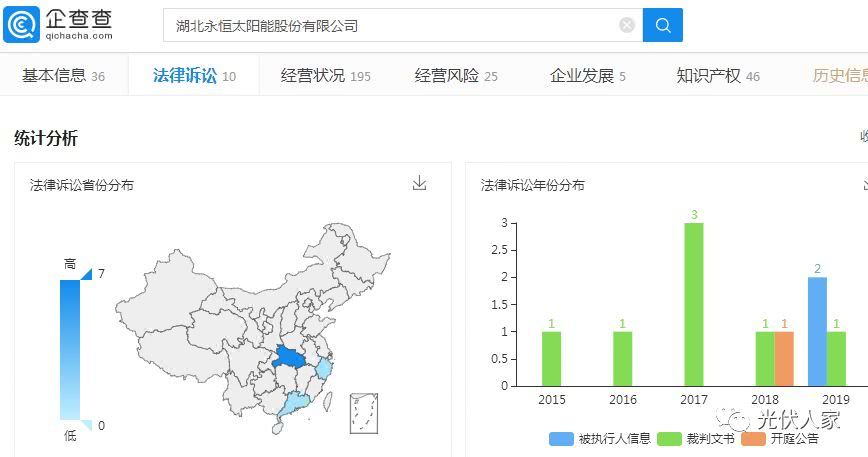
Task: Go to the 企业发展 tab
Action: click(x=587, y=76)
